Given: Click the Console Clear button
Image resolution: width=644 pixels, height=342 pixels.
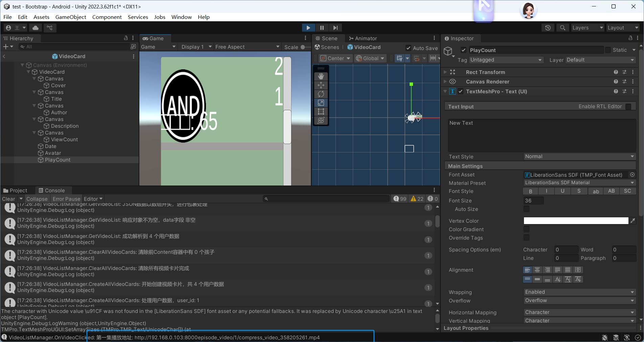Looking at the screenshot, I should click(x=8, y=199).
